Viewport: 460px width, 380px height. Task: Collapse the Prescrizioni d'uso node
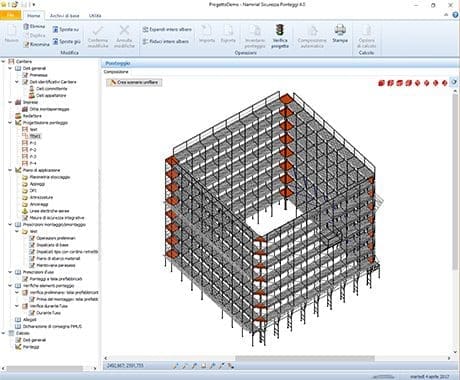click(10, 272)
